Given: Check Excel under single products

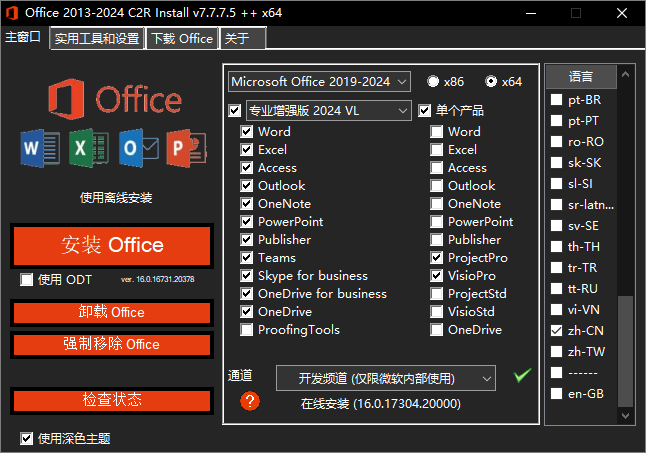Looking at the screenshot, I should coord(436,149).
